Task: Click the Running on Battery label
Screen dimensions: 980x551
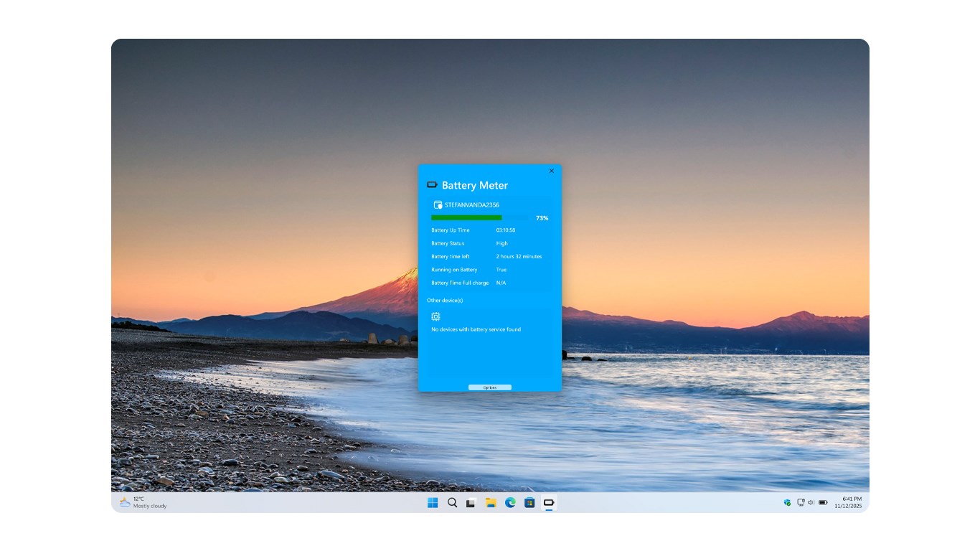Action: (454, 270)
